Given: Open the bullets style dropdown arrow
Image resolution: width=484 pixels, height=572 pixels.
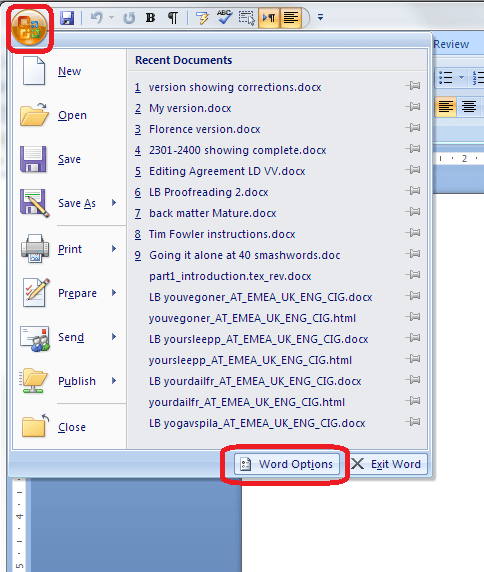Looking at the screenshot, I should tap(461, 78).
